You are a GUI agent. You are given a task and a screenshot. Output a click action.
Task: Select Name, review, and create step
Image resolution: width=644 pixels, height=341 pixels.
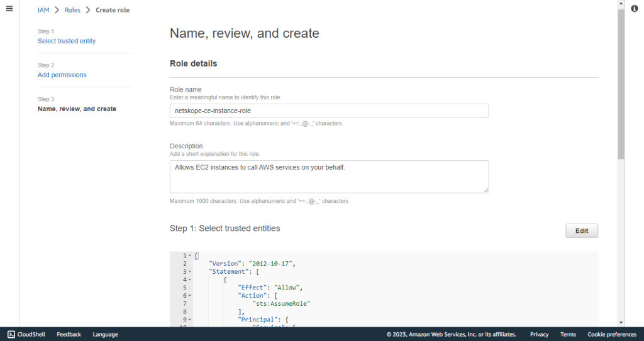(77, 109)
